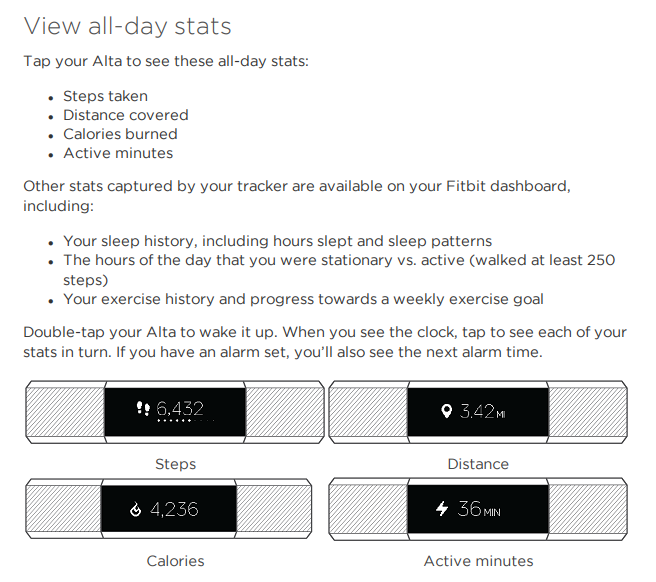Screen dimensions: 656x582
Task: Click the "Your sleep history" bullet line
Action: tap(277, 241)
